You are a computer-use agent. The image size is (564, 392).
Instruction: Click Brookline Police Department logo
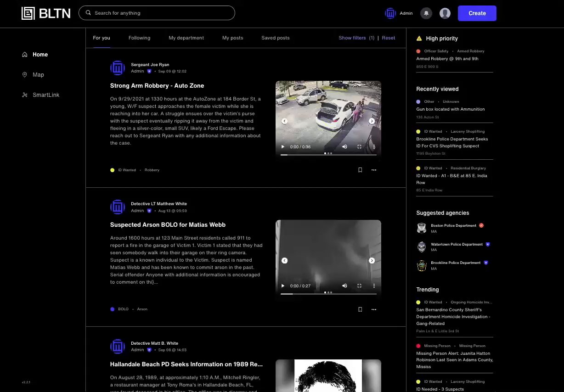(x=422, y=266)
